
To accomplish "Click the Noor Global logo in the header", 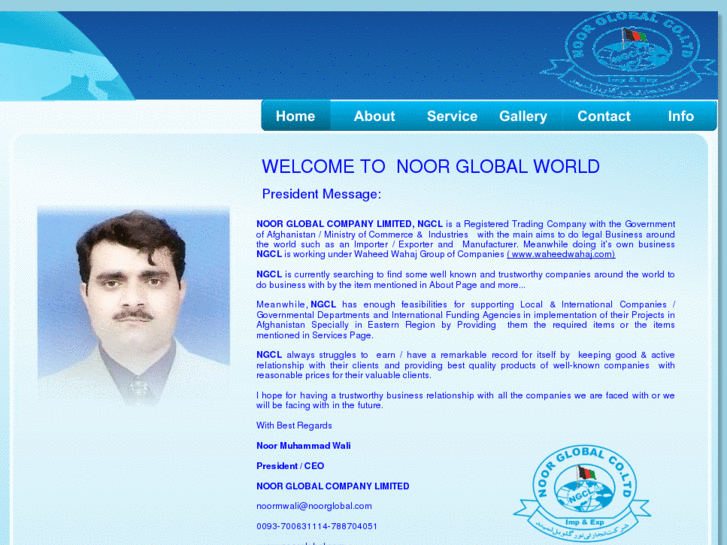I will tap(629, 53).
